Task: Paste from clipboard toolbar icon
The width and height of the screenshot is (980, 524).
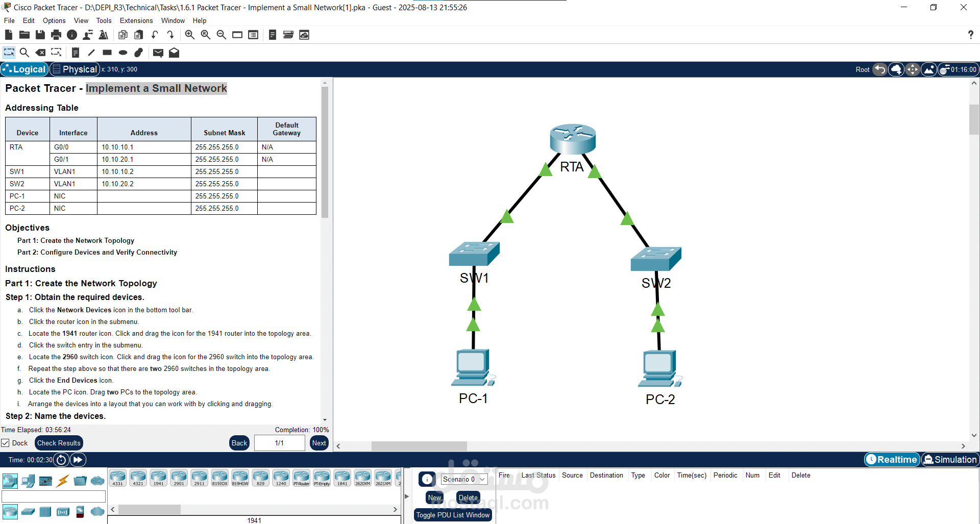Action: click(139, 35)
